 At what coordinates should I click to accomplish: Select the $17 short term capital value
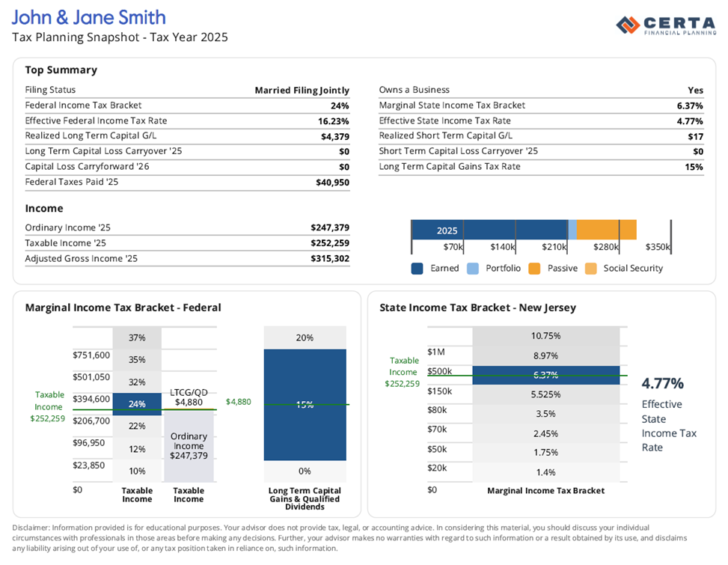click(x=696, y=136)
